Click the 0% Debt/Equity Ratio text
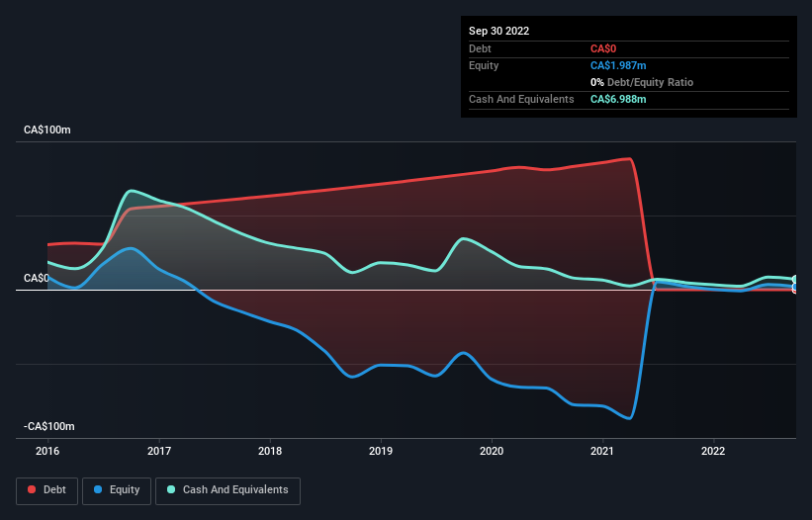 pyautogui.click(x=642, y=82)
